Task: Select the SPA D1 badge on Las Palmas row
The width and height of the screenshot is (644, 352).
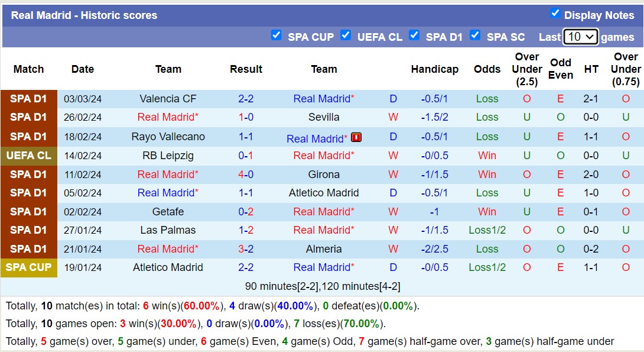Action: (28, 230)
